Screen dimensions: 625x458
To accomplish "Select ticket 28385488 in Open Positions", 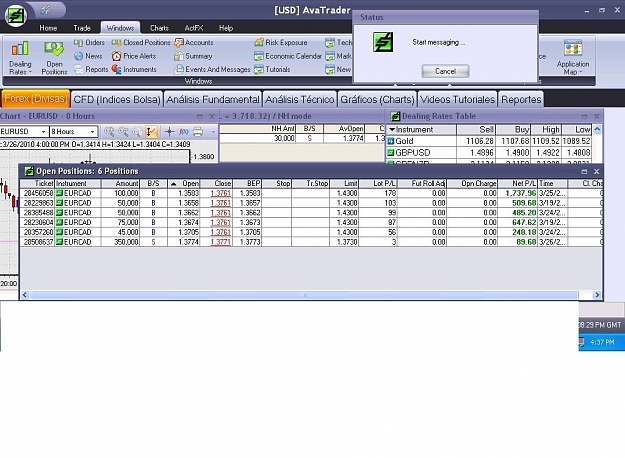I will (x=311, y=213).
